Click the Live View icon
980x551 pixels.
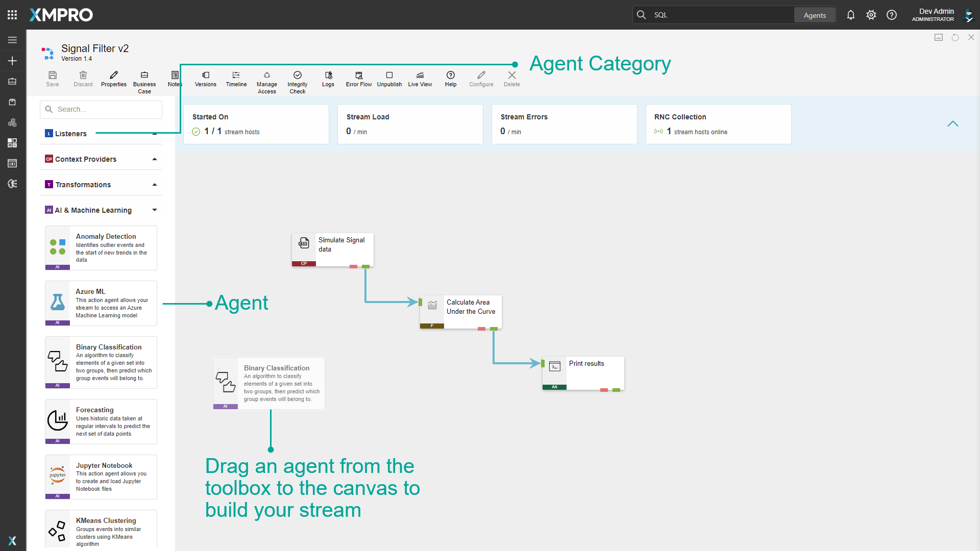click(420, 79)
